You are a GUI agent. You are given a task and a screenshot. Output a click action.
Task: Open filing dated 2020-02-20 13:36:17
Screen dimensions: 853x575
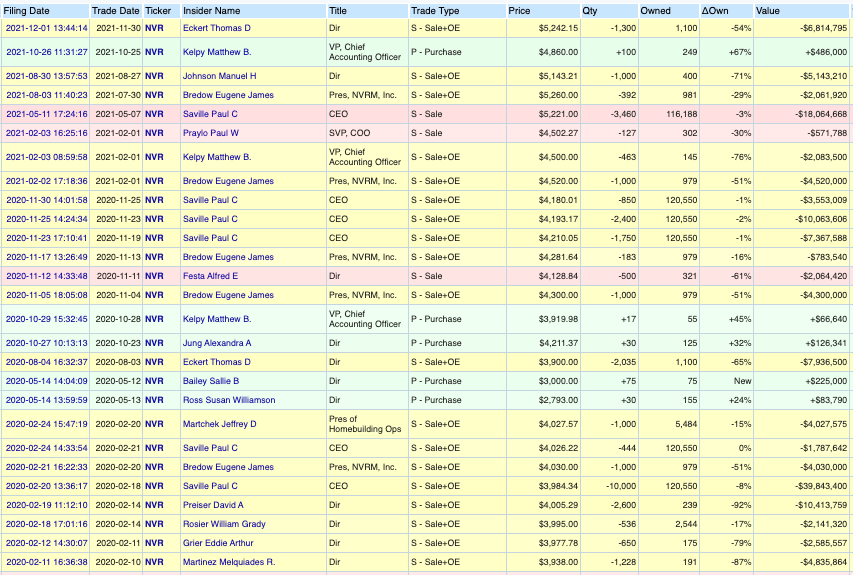click(x=47, y=486)
